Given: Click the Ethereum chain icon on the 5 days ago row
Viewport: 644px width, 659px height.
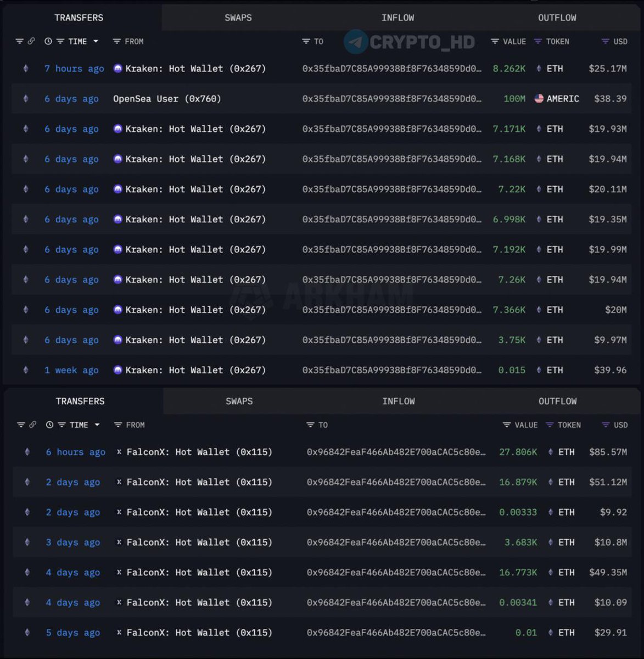Looking at the screenshot, I should pos(27,633).
